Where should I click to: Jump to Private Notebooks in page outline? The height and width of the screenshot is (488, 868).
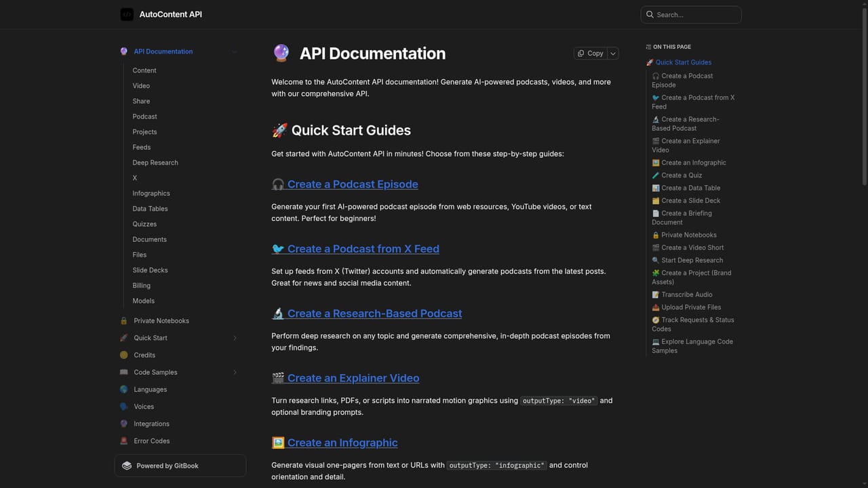pyautogui.click(x=684, y=235)
